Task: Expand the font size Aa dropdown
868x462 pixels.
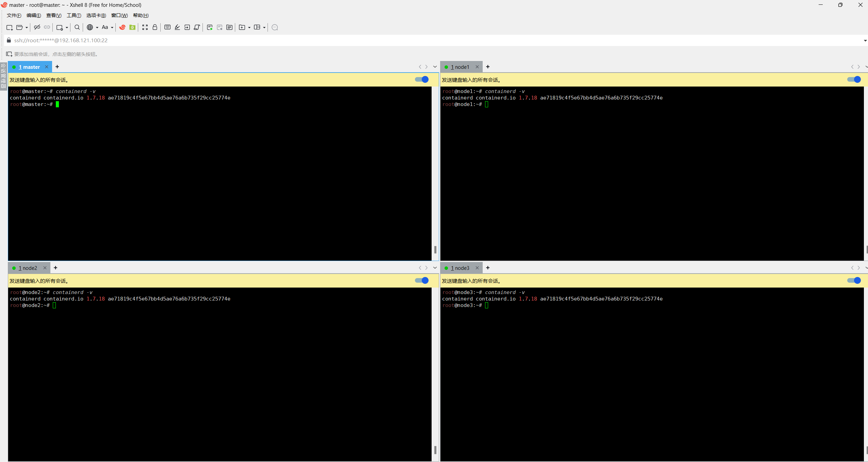Action: click(112, 28)
